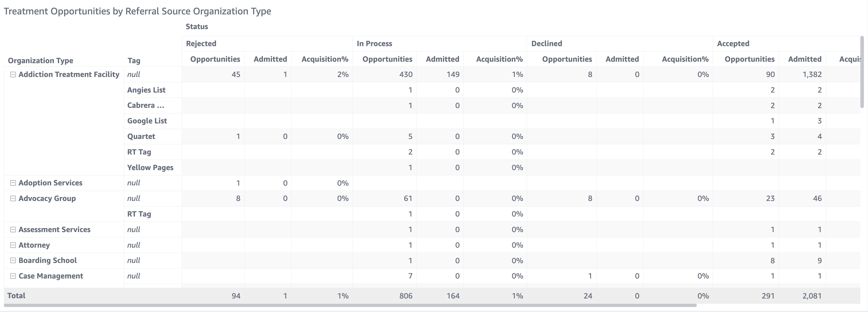Click Opportunities header under Rejected

click(x=215, y=59)
